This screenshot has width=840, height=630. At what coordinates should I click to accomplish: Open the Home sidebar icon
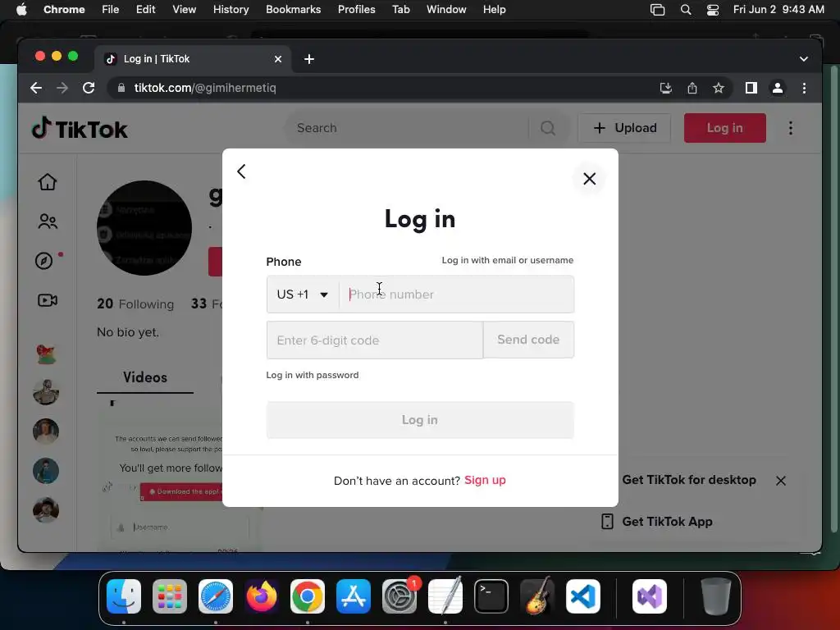click(x=47, y=181)
